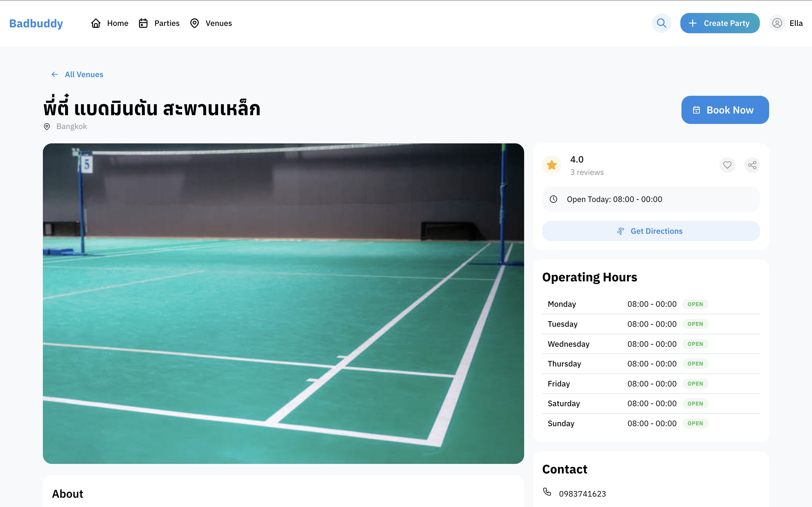The height and width of the screenshot is (507, 812).
Task: Click the Badbuddy logo
Action: pos(36,23)
